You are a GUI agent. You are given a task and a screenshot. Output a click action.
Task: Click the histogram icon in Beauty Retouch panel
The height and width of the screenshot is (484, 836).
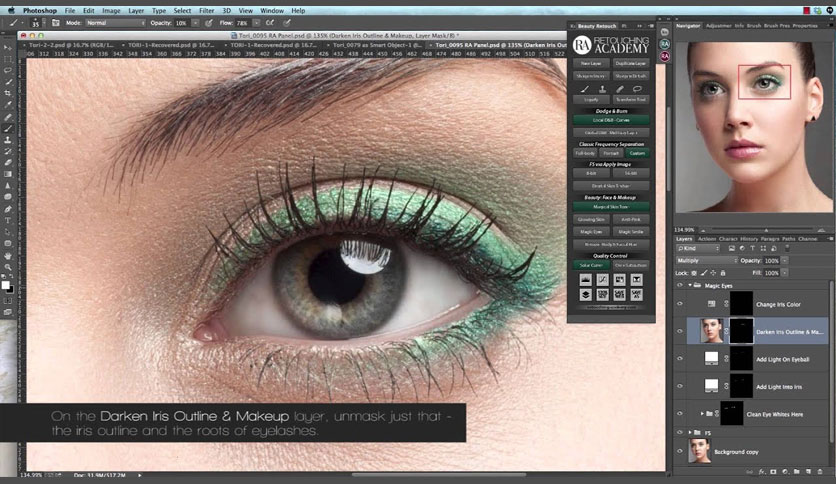click(585, 280)
